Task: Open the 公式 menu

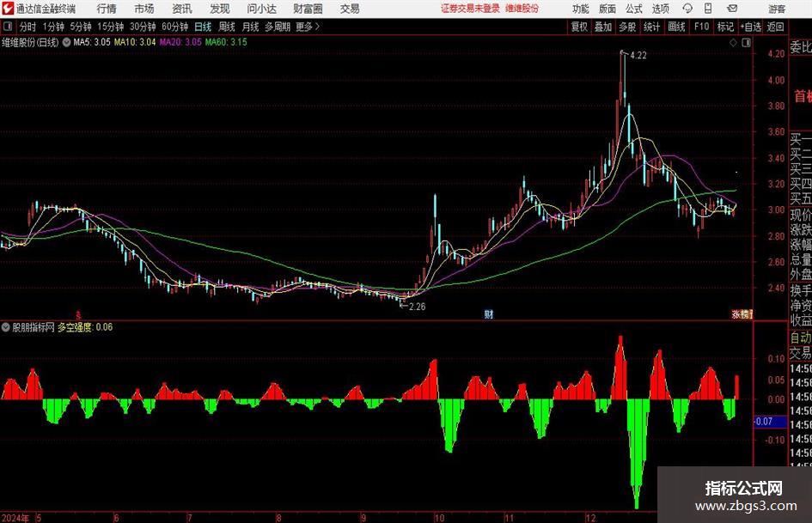Action: pos(633,9)
